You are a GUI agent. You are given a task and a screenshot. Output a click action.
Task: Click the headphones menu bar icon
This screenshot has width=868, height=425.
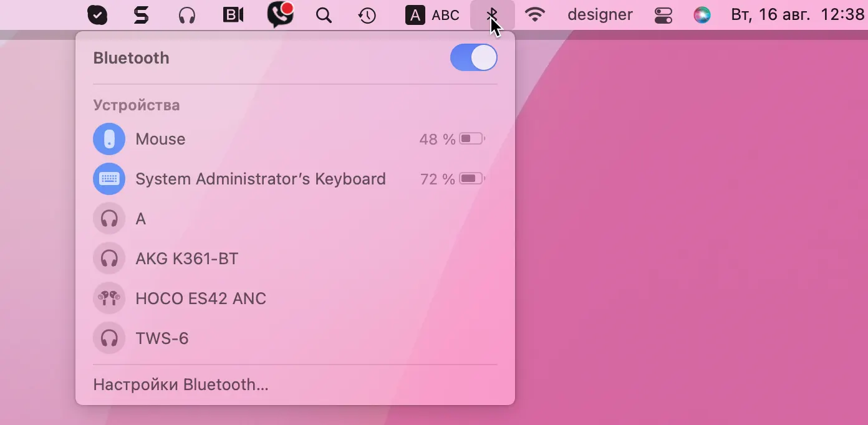[187, 15]
